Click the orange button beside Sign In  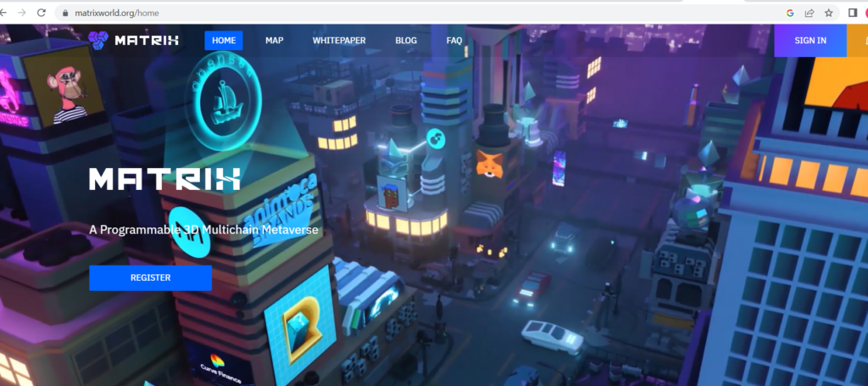[858, 40]
